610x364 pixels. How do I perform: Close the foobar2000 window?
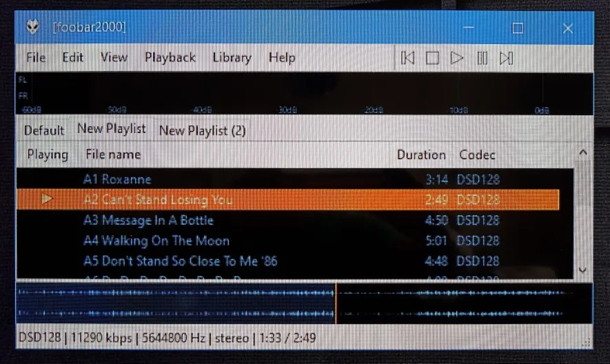pyautogui.click(x=567, y=28)
